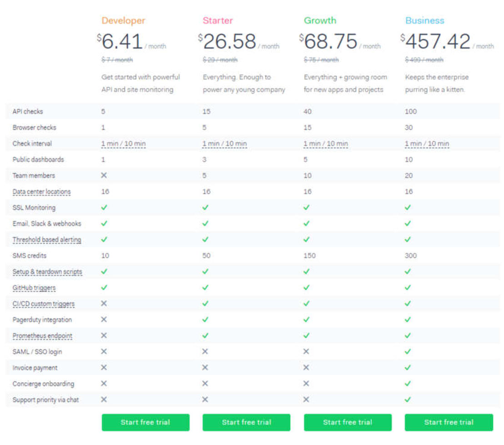Click the Business plan's 300 SMS credits value

pyautogui.click(x=411, y=256)
